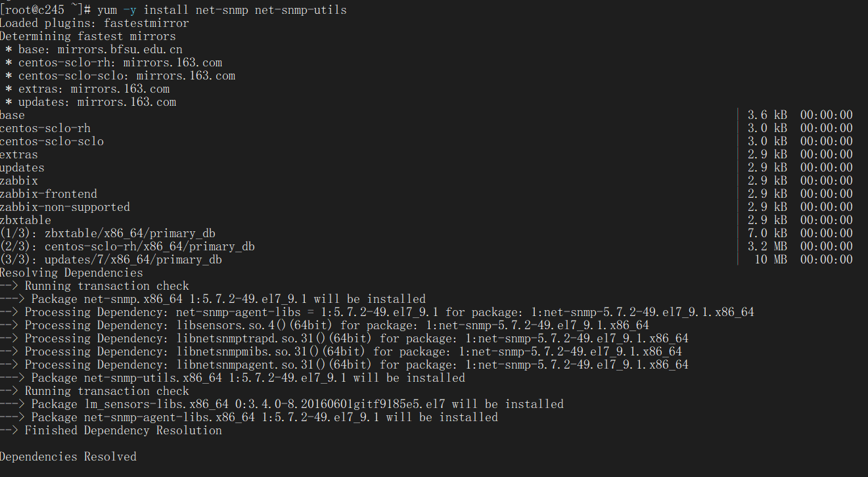This screenshot has width=868, height=477.
Task: Click the 'Loaded plugins: fastestmirror' line
Action: [x=94, y=23]
